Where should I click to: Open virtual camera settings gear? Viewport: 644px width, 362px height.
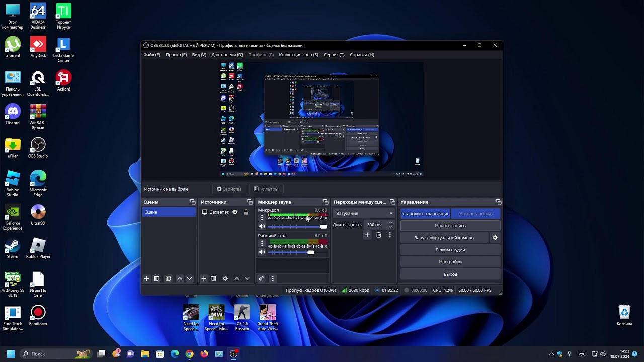coord(495,238)
